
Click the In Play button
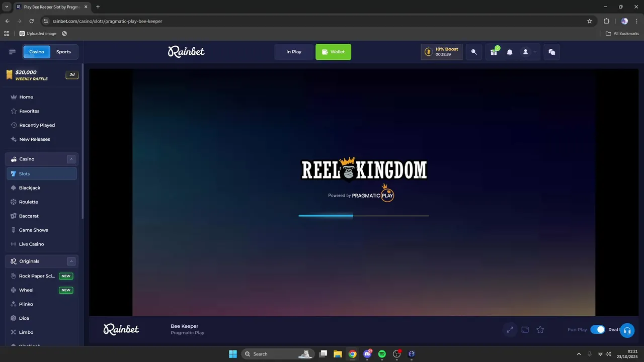(294, 52)
